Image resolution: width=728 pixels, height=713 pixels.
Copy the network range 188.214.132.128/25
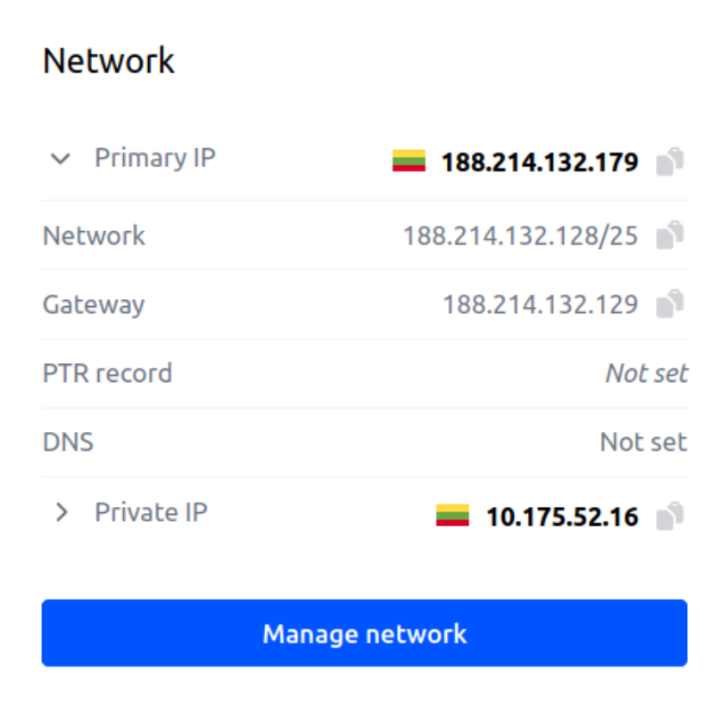pos(670,236)
